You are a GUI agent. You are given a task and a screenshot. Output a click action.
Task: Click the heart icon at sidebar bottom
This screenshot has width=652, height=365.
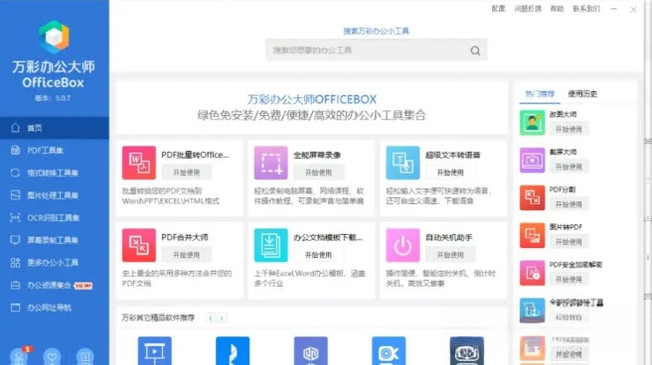(52, 357)
